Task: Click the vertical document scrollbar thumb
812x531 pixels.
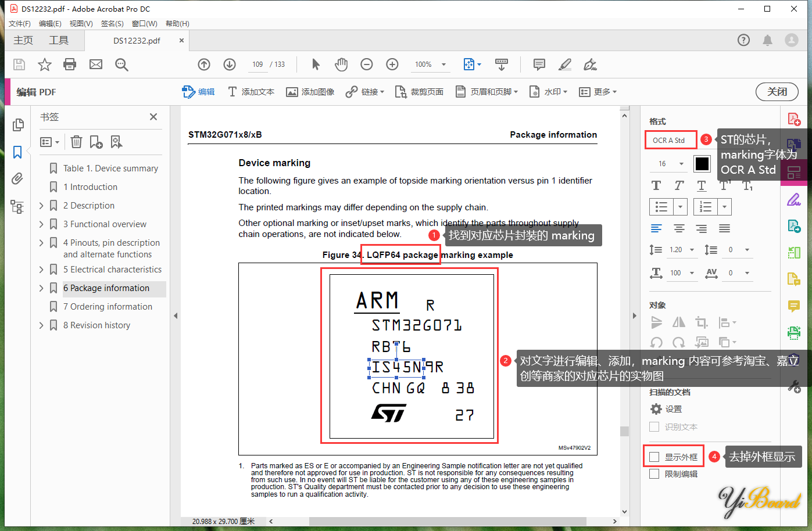Action: pos(624,431)
